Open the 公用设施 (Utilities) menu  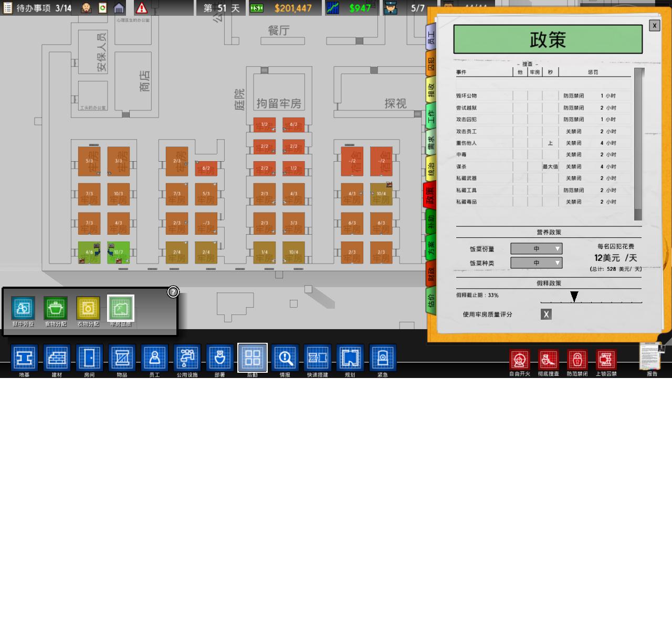point(187,358)
